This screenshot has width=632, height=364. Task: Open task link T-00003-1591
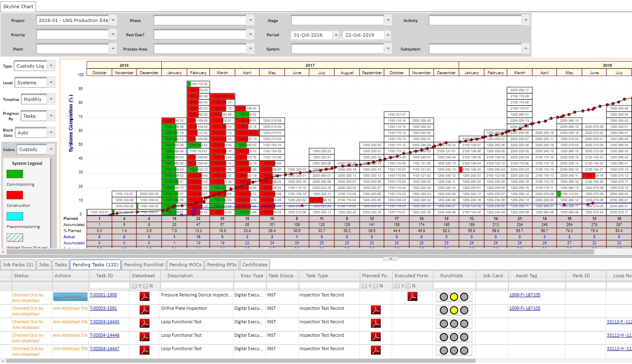pos(103,308)
